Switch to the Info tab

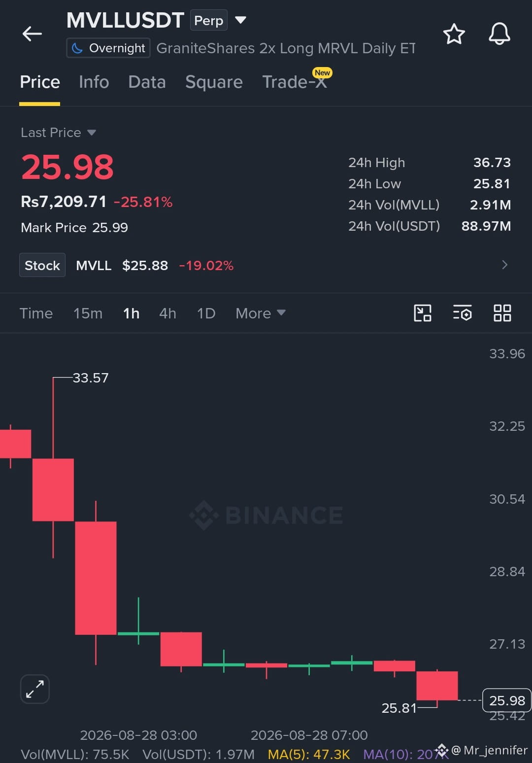94,82
